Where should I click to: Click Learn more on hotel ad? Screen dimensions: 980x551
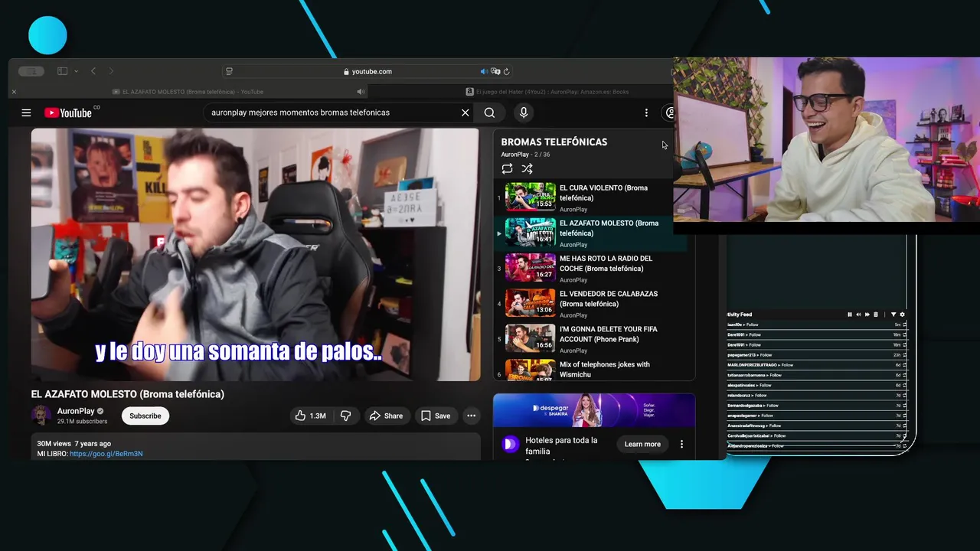(x=642, y=444)
